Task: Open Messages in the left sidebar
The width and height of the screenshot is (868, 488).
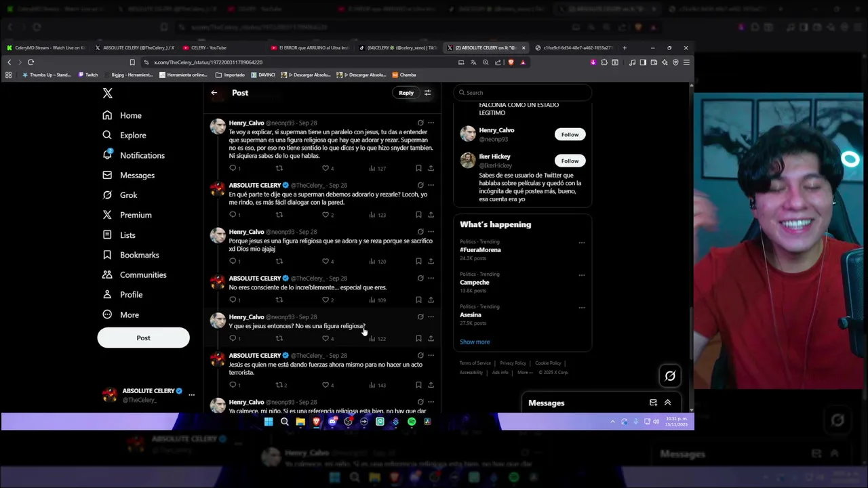Action: point(129,175)
